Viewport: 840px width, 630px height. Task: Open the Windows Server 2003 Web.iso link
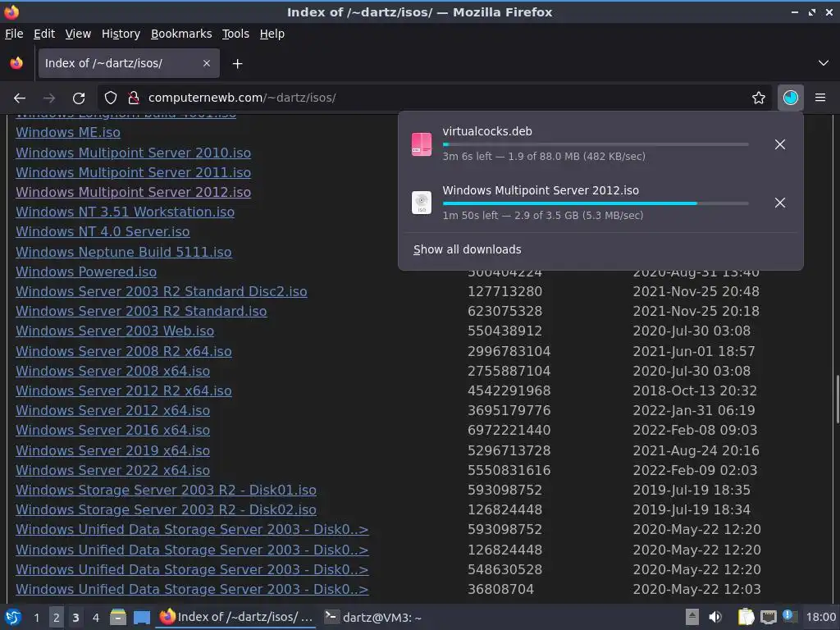(115, 331)
